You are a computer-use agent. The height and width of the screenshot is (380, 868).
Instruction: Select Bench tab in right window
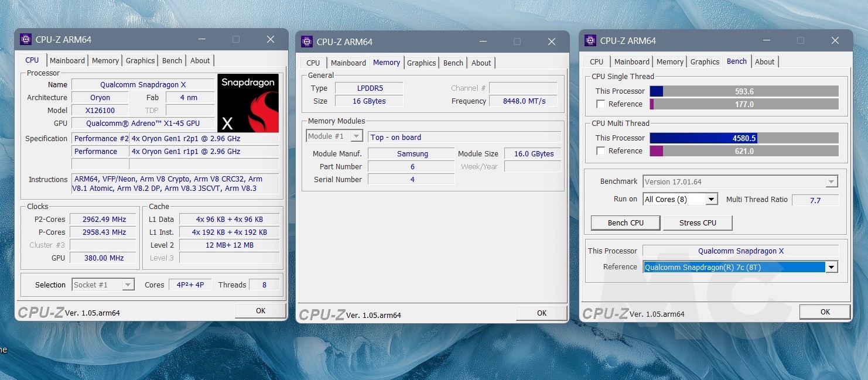pos(737,61)
